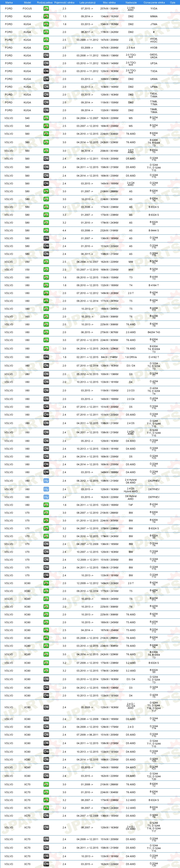
Task: Click petrol icon in S80 B 8444 S row
Action: point(46,230)
